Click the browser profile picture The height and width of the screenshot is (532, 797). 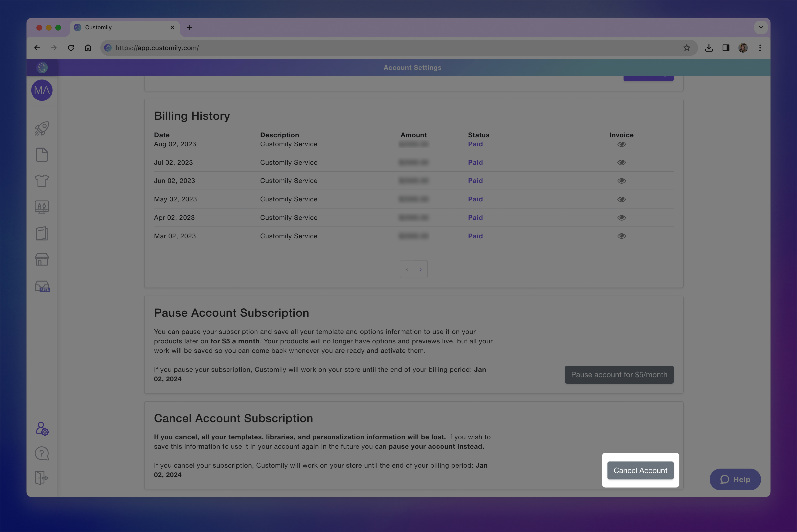click(743, 48)
